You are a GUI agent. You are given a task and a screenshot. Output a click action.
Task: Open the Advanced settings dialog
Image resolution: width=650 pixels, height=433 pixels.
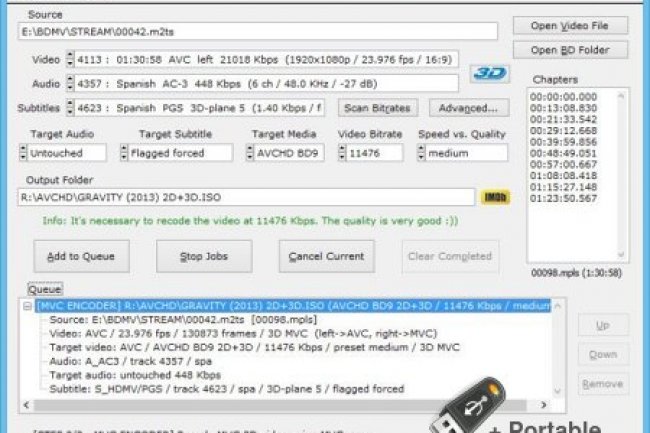click(468, 108)
